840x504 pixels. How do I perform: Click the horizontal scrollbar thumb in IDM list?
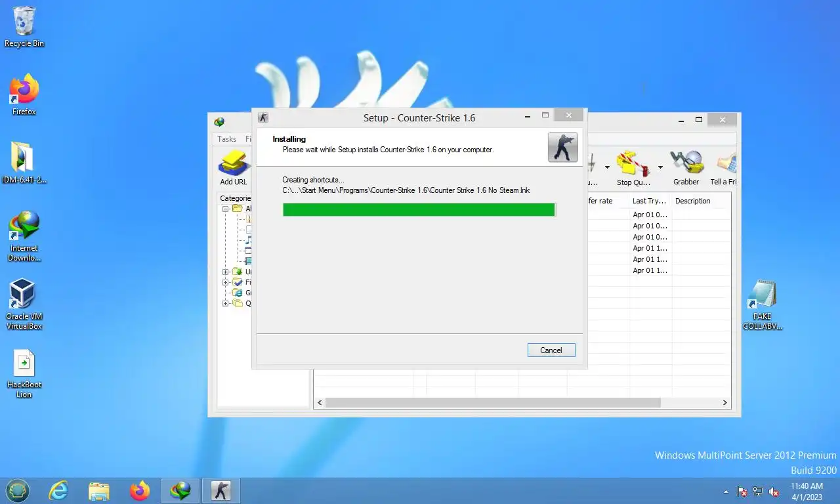click(x=493, y=402)
